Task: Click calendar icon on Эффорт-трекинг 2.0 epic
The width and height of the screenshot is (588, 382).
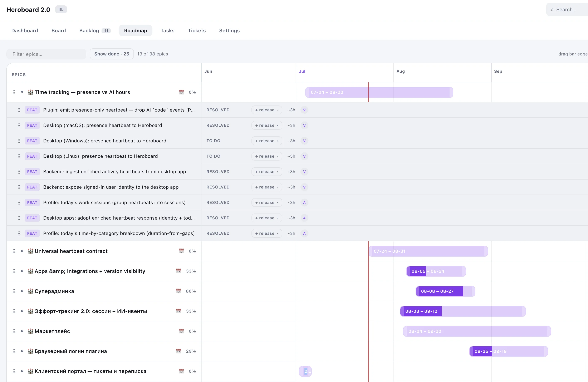Action: coord(178,311)
